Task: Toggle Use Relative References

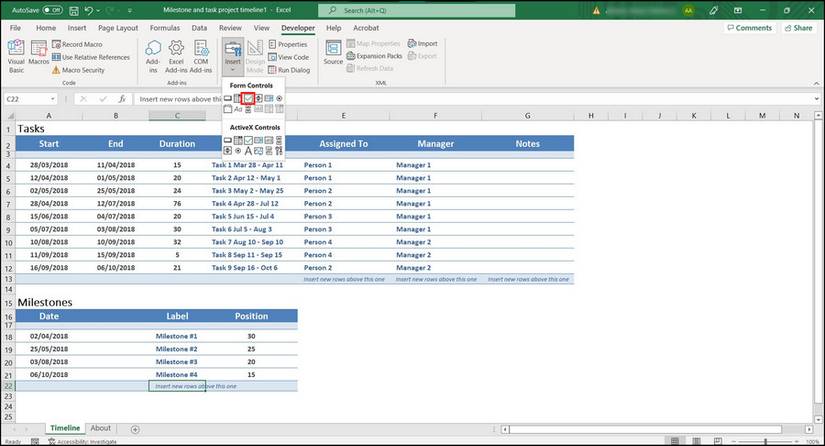Action: [90, 57]
